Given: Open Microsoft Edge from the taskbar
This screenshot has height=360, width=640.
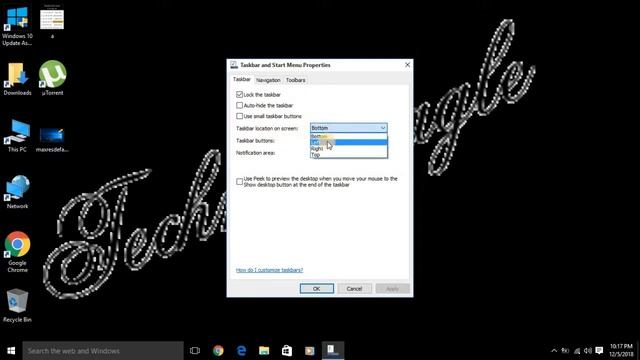Looking at the screenshot, I should click(241, 351).
